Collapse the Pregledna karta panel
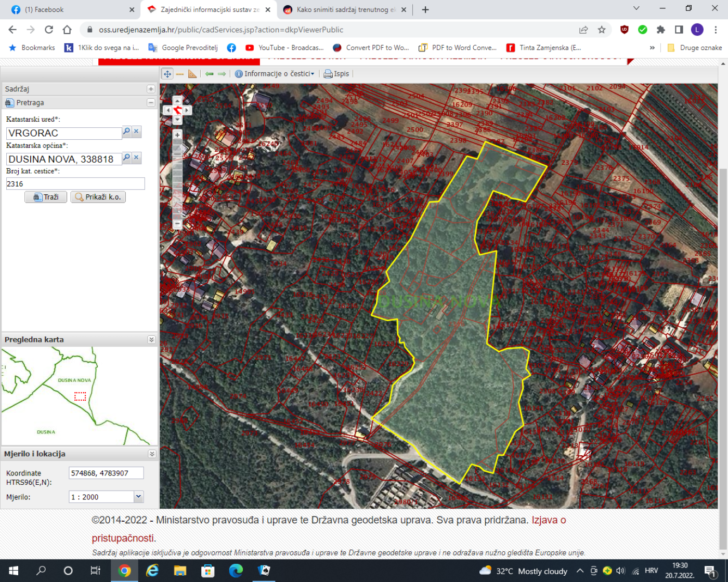The height and width of the screenshot is (582, 728). pyautogui.click(x=151, y=339)
